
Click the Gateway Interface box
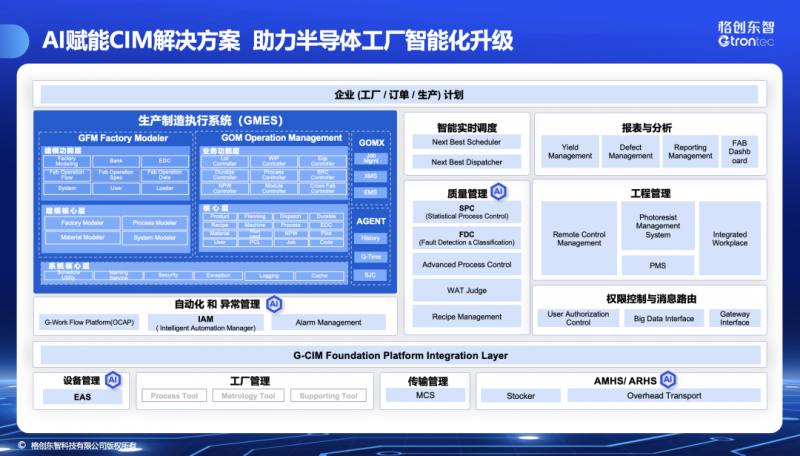pos(735,318)
